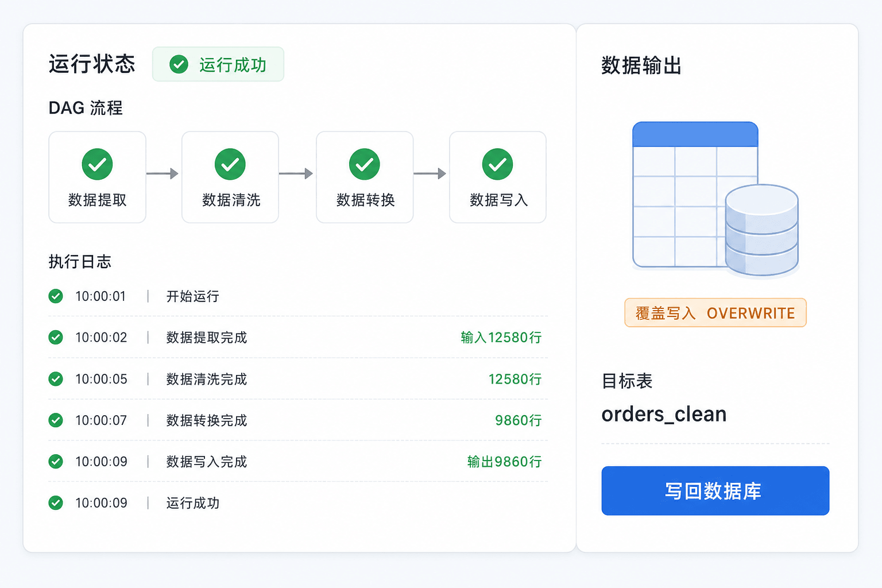Click the check icon on 数据提取 node
The image size is (882, 588).
pos(97,164)
